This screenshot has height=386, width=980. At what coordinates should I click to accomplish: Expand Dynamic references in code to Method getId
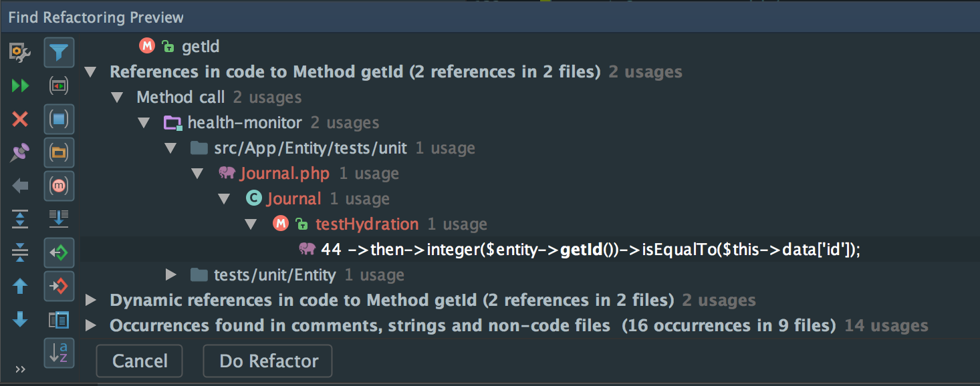[91, 301]
